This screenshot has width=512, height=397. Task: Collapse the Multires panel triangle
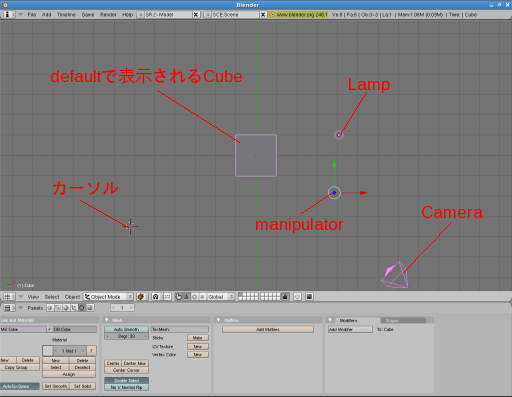[x=218, y=320]
